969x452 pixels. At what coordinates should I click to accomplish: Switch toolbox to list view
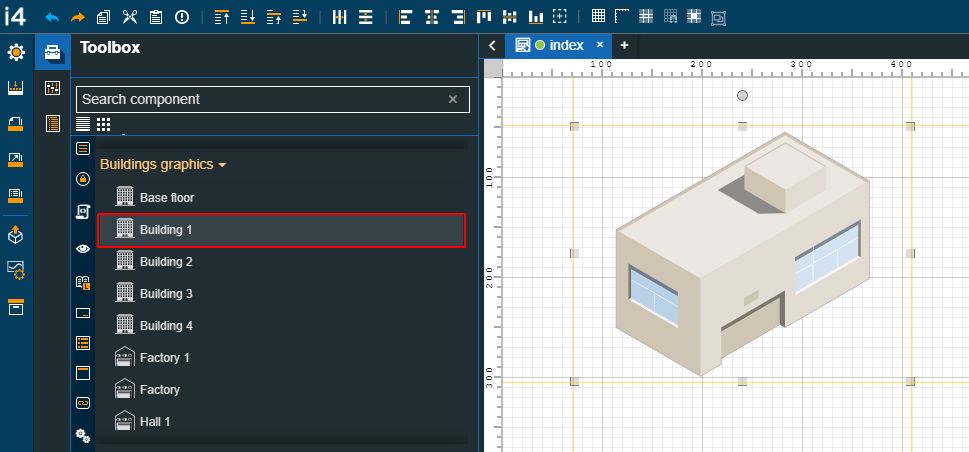(83, 124)
